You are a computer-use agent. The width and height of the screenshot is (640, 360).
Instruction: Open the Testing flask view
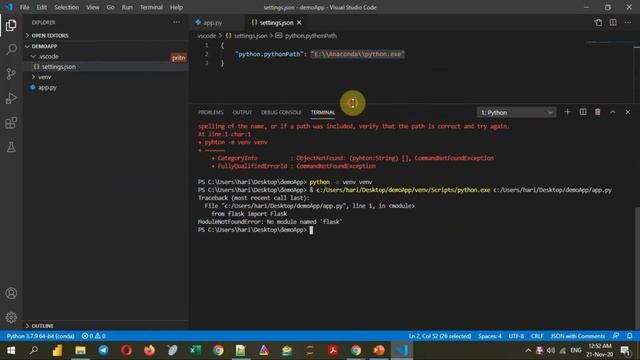click(x=11, y=147)
